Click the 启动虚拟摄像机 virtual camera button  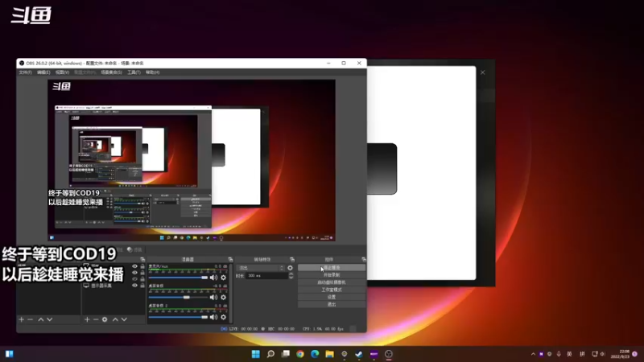332,282
